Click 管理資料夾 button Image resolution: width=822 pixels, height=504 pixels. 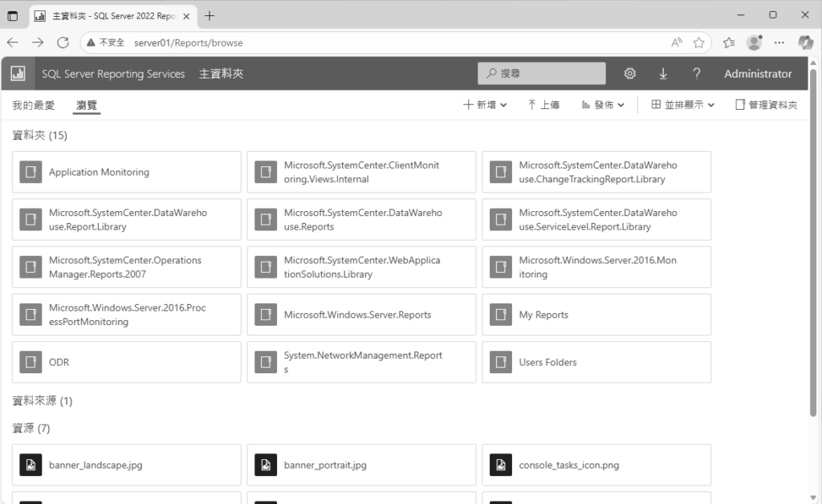click(767, 105)
